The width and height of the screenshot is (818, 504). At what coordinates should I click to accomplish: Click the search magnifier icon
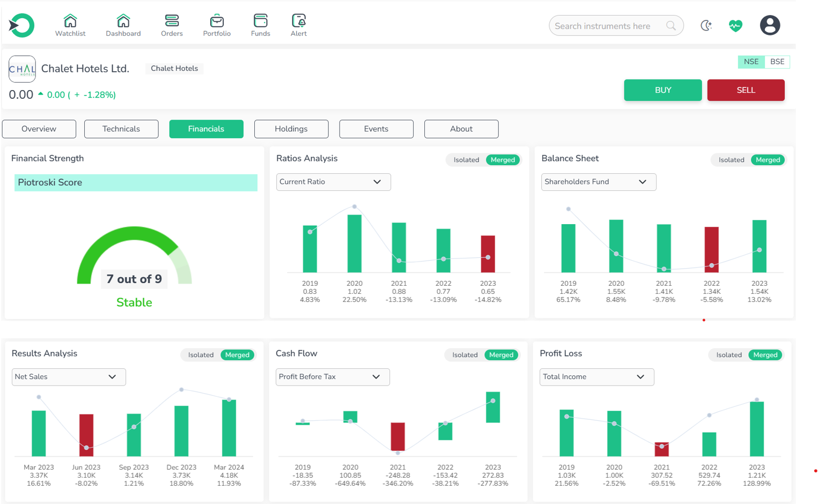coord(671,26)
